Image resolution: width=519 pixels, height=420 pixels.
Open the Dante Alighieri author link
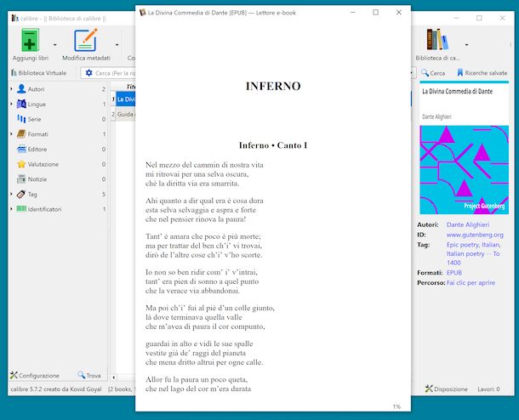(468, 224)
